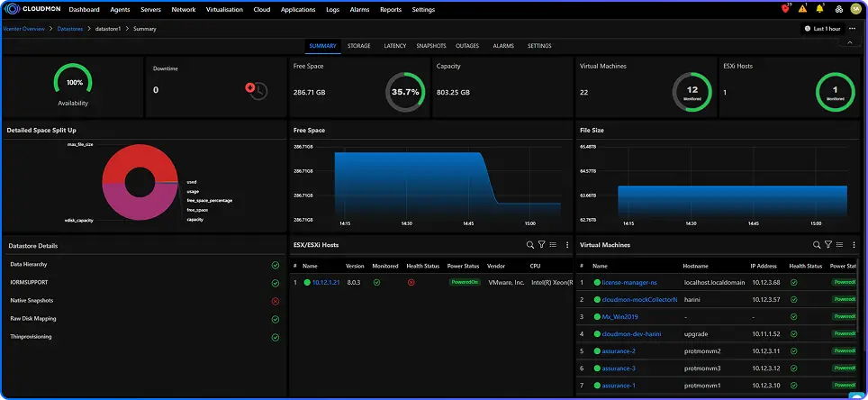
Task: Sort VM table by Hostname column
Action: pyautogui.click(x=695, y=266)
